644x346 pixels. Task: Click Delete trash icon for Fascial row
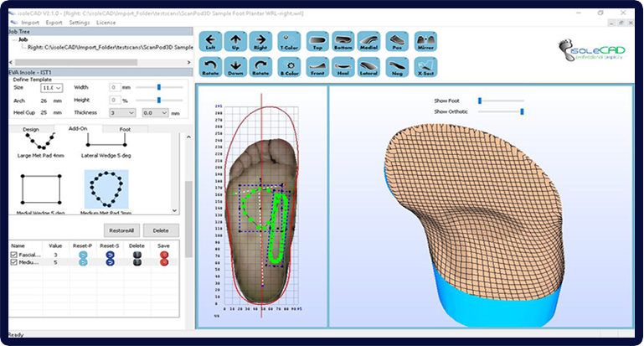click(x=137, y=255)
